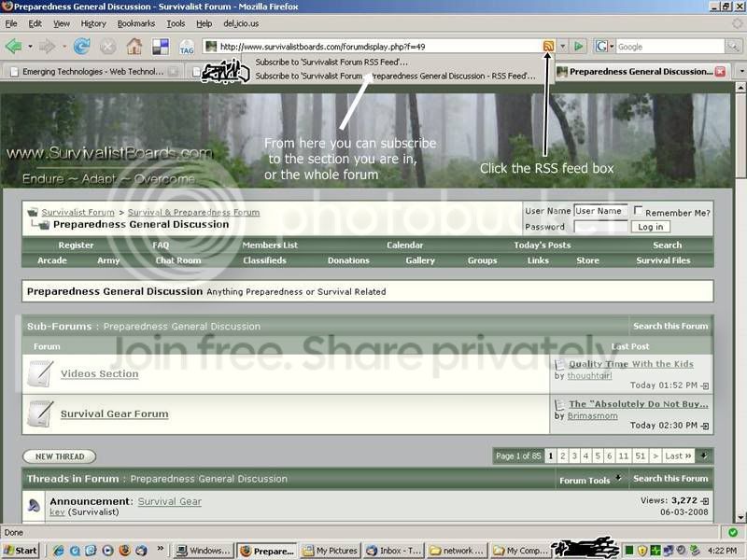The image size is (747, 560).
Task: Click the NEW THREAD button
Action: tap(60, 456)
